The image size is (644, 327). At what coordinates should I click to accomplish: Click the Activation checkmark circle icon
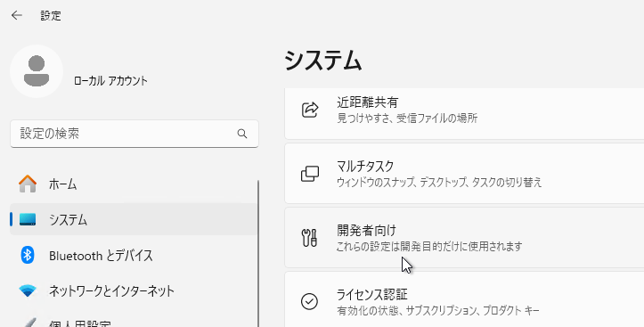309,301
